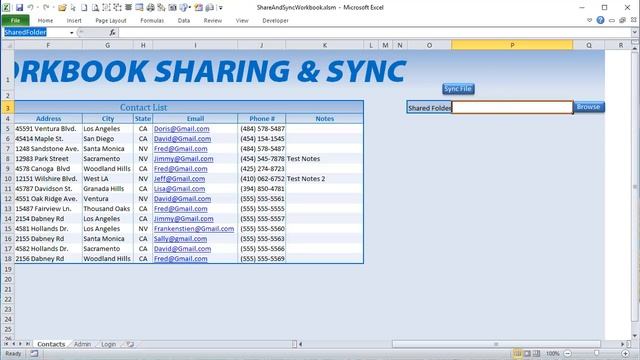Screen dimensions: 640x360
Task: Click the 100% zoom level text
Action: tap(553, 353)
